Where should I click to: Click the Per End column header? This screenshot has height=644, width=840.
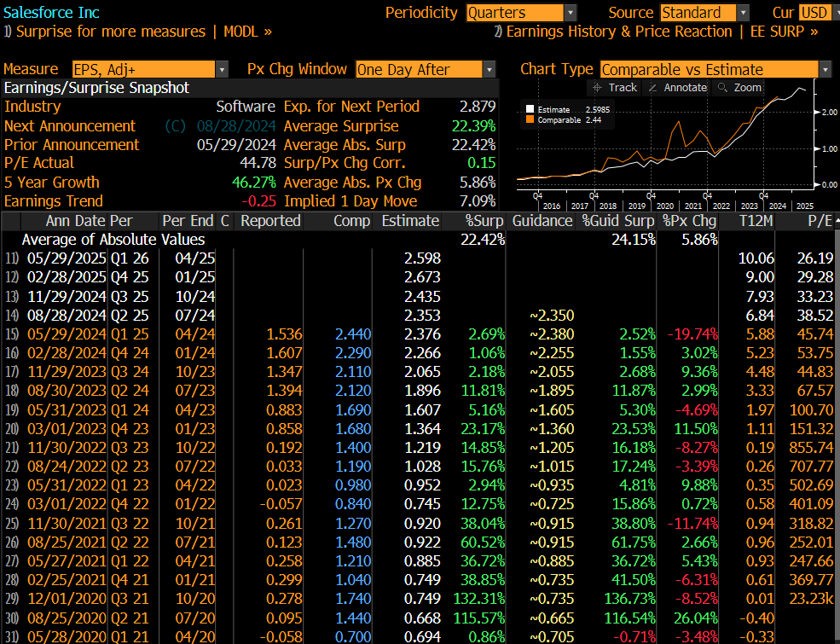pos(188,221)
